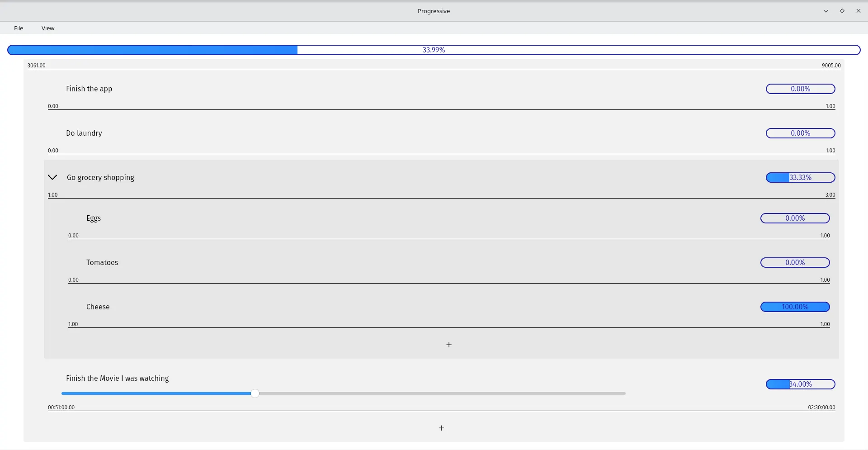Click Finish the app 0.00% progress pill
The height and width of the screenshot is (450, 868).
point(800,89)
